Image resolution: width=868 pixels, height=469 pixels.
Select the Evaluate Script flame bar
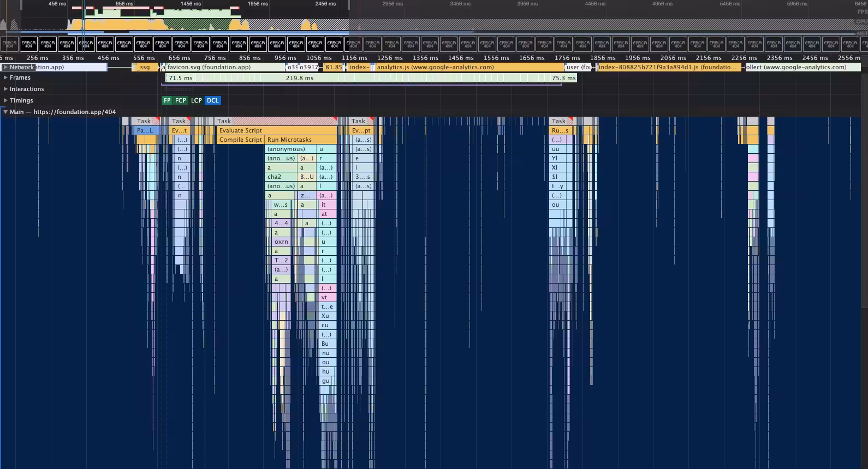click(277, 130)
